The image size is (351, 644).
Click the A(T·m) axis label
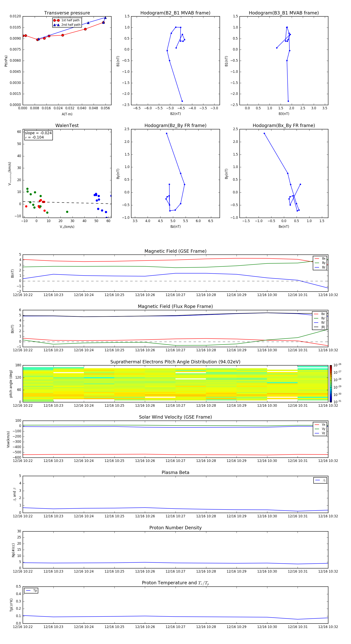67,114
